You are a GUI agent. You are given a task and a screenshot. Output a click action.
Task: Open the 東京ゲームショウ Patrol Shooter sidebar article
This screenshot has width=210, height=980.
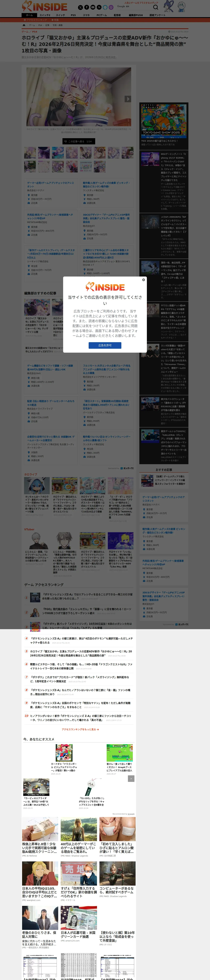(164, 411)
